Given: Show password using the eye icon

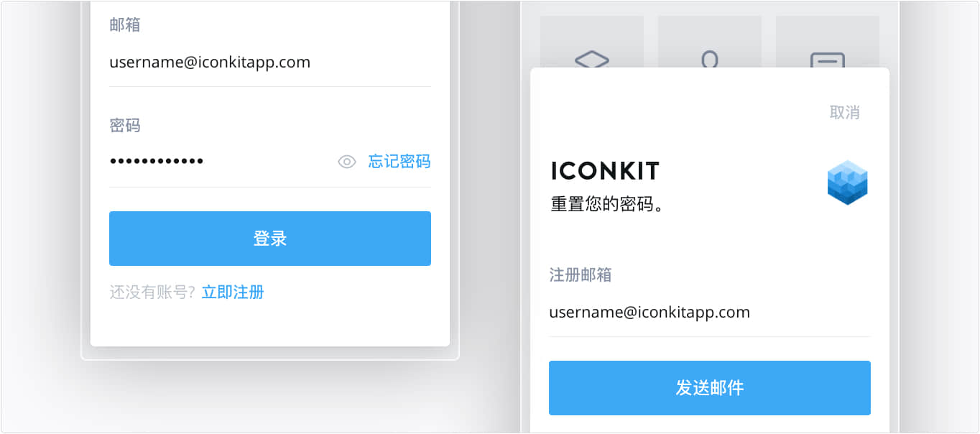Looking at the screenshot, I should [347, 162].
